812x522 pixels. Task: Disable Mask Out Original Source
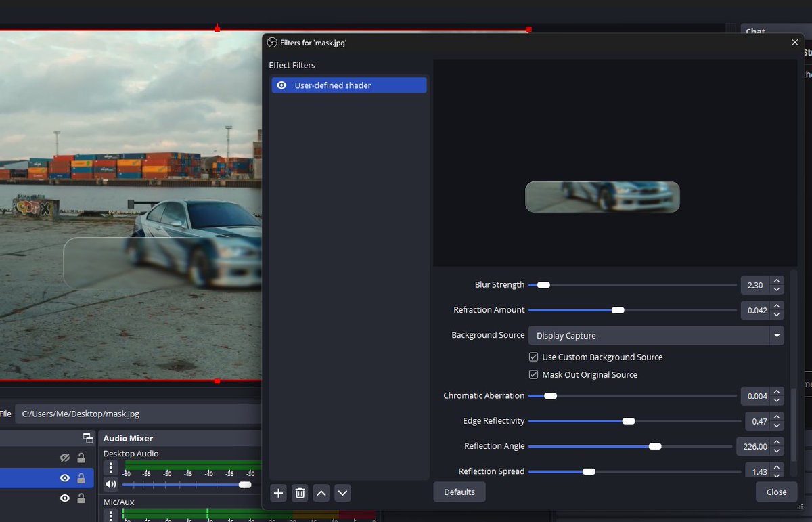(x=534, y=374)
